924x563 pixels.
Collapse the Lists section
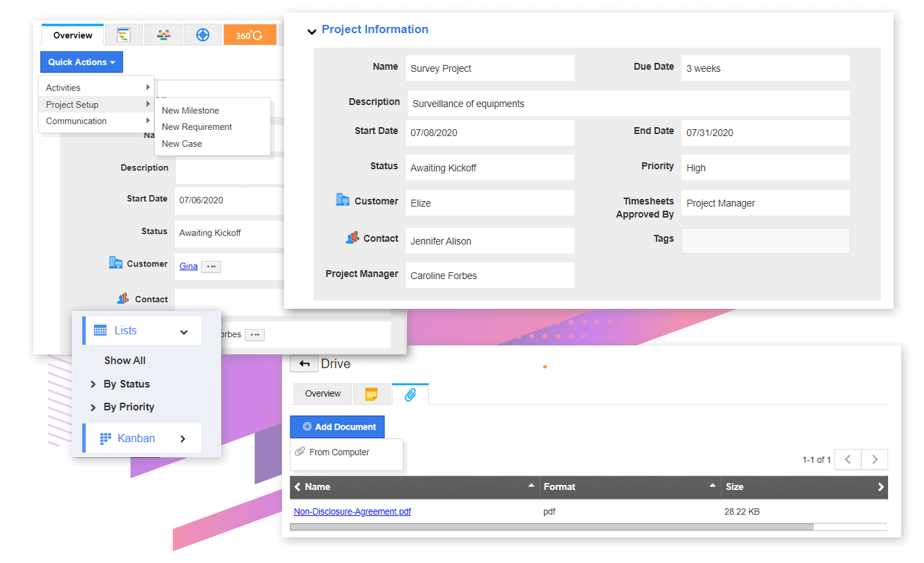coord(184,332)
